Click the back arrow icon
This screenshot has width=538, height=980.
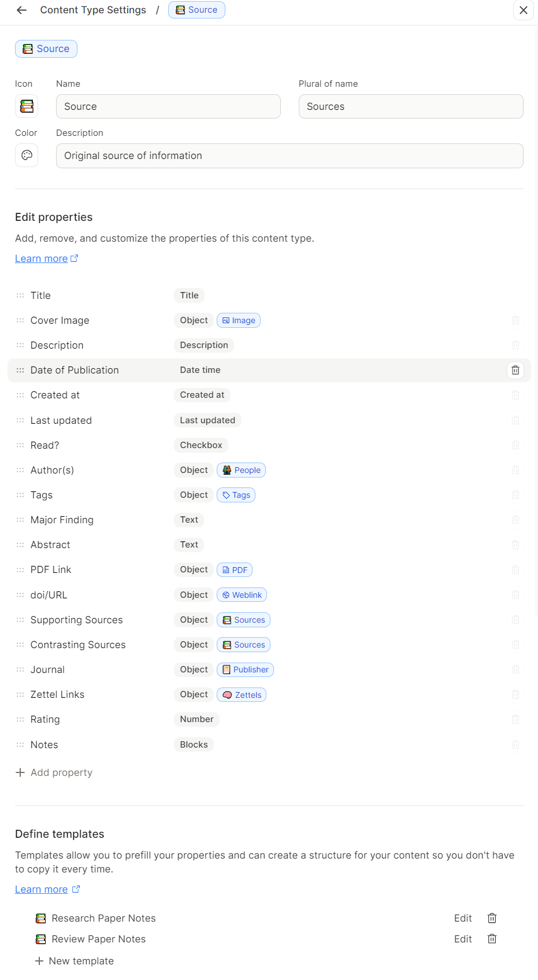tap(21, 10)
